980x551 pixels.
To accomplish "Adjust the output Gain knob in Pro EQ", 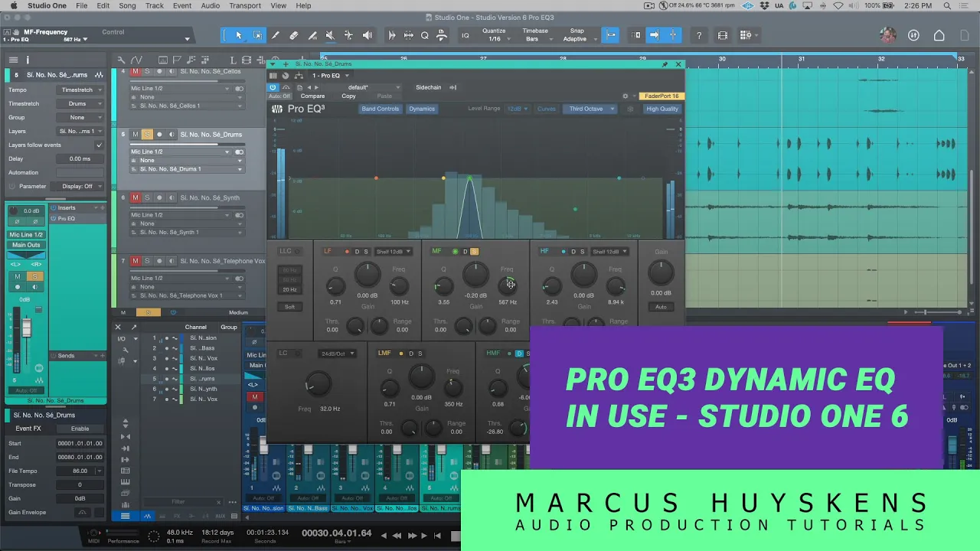I will (x=661, y=272).
